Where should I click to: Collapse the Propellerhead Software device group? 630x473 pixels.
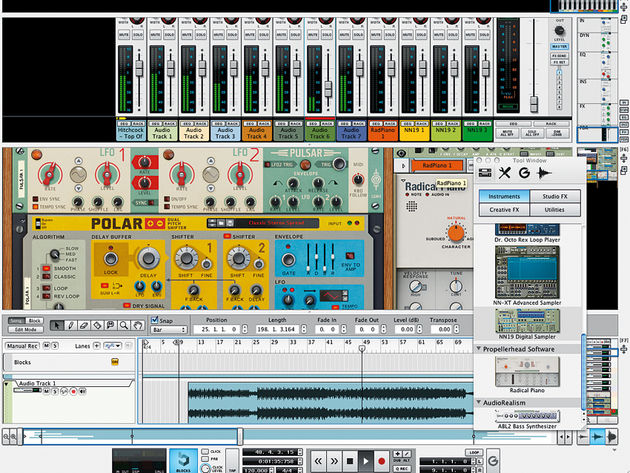[x=479, y=348]
